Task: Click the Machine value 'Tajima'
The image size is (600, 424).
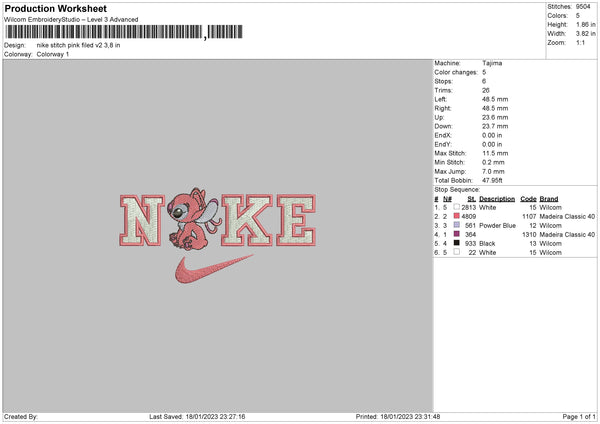Action: (x=492, y=63)
